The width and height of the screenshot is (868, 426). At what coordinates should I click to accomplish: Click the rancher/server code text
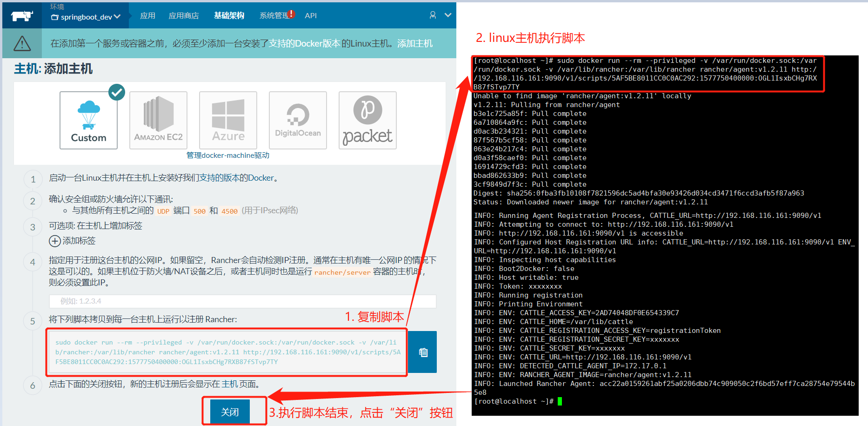click(342, 272)
